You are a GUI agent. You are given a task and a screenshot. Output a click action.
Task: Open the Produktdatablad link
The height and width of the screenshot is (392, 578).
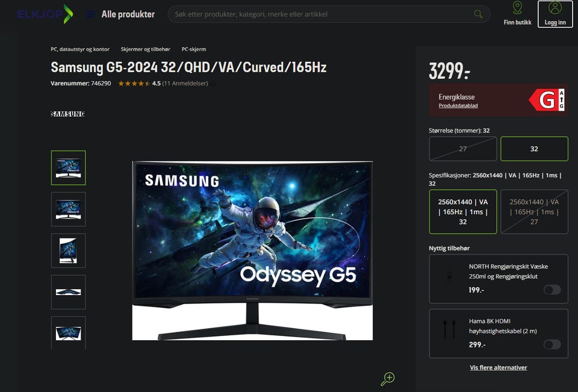(458, 105)
